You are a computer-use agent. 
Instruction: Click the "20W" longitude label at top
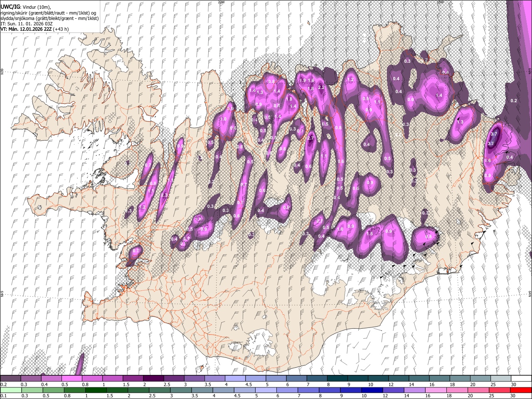(221, 2)
